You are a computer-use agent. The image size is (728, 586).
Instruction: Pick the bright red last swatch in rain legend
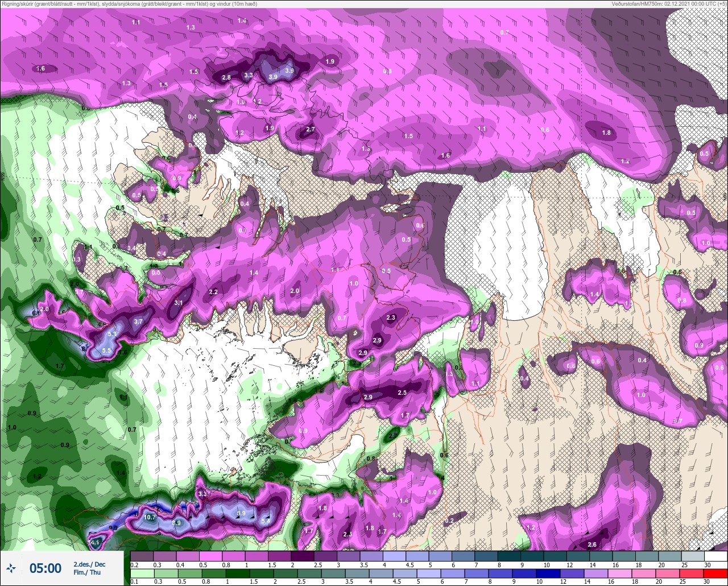(x=715, y=572)
